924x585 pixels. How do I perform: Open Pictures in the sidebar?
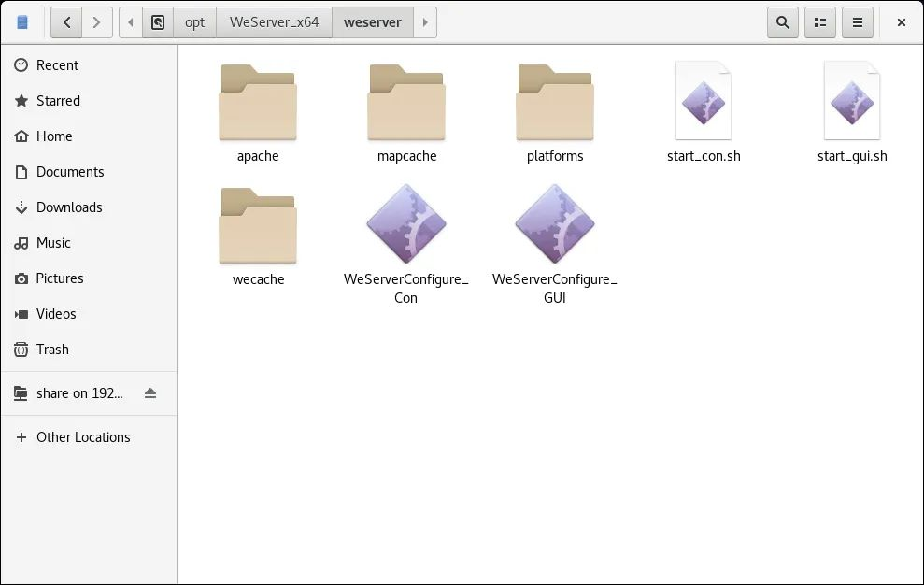click(89, 278)
